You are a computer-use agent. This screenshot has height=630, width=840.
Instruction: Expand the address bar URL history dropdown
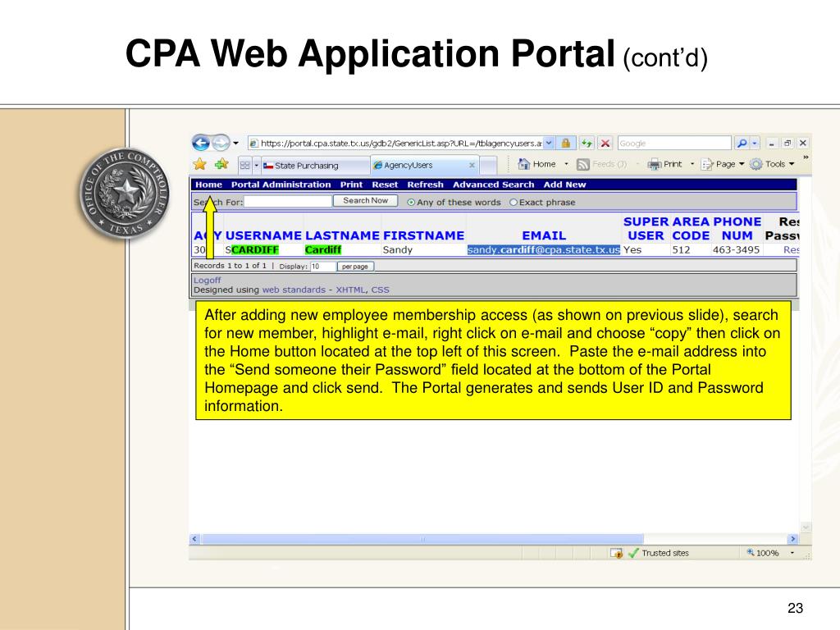click(x=549, y=143)
